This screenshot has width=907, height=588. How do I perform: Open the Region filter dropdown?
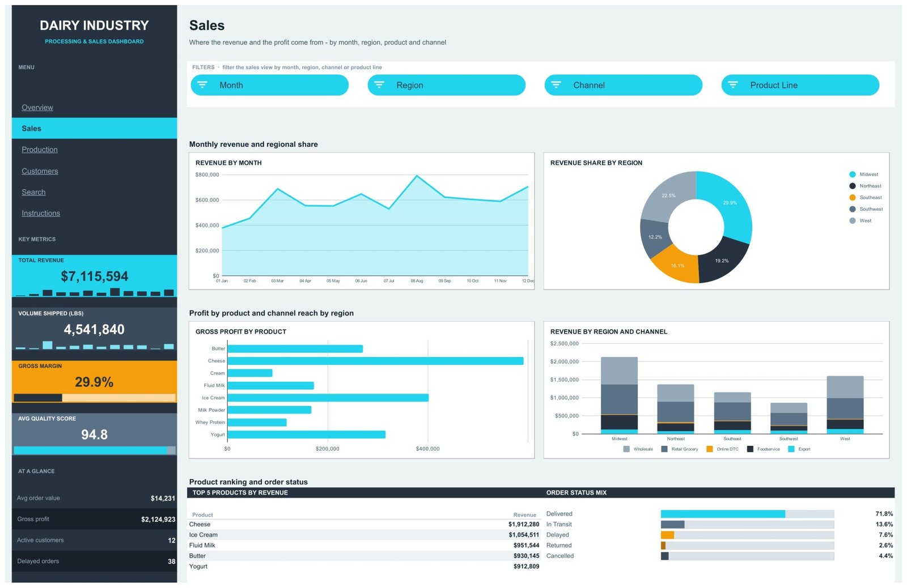[x=447, y=85]
